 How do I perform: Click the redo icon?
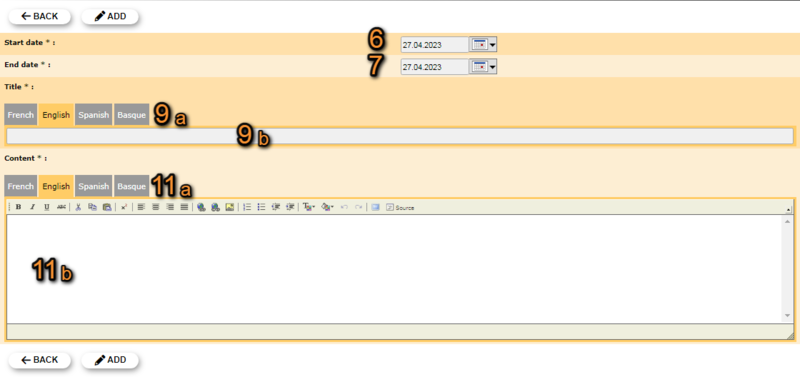(359, 207)
